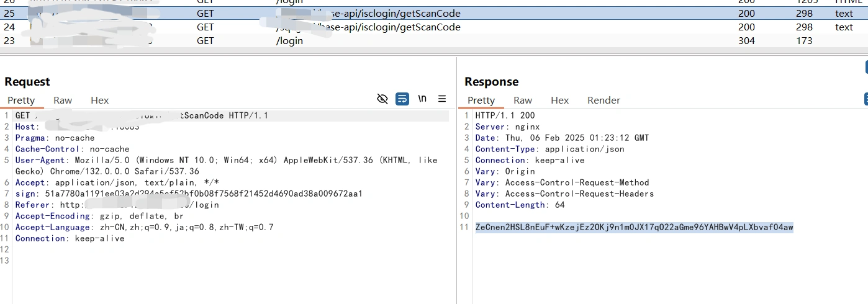
Task: Click the highlighted response body token string
Action: coord(634,228)
